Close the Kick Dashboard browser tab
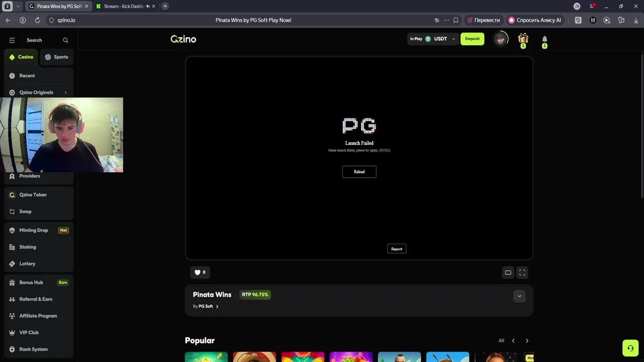Screen dimensions: 644x362 click(153, 6)
